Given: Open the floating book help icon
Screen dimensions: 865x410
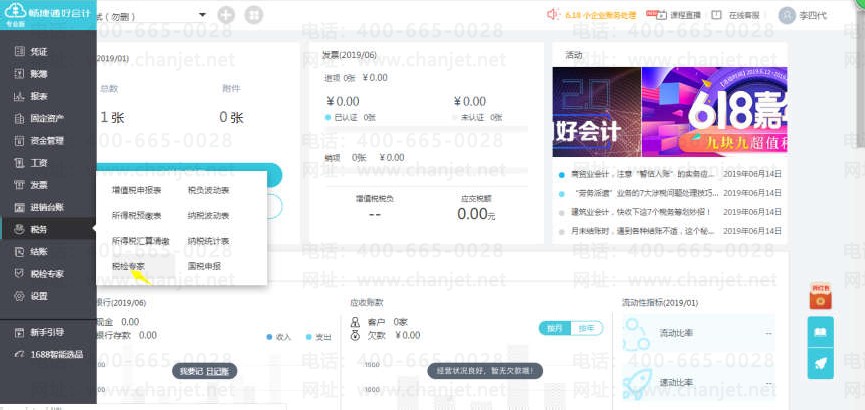Looking at the screenshot, I should [820, 332].
